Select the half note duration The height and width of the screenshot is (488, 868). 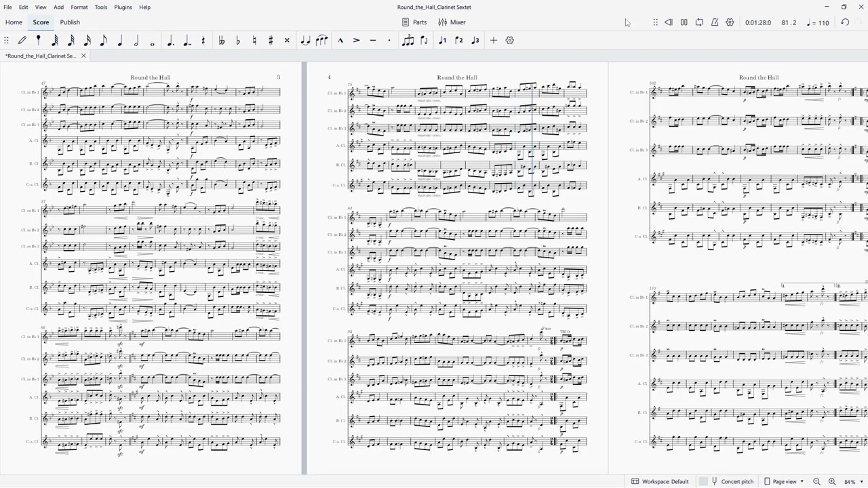pyautogui.click(x=136, y=41)
